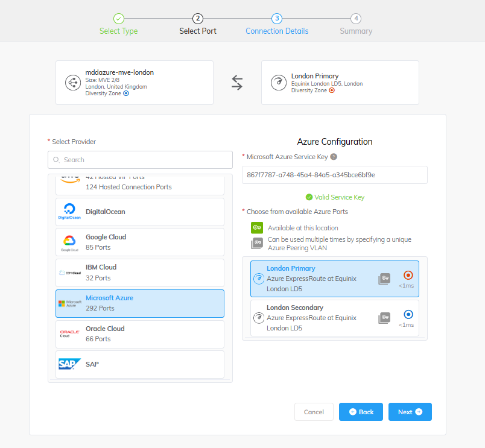This screenshot has height=448, width=485.
Task: Click step 4 circle for Summary
Action: point(356,19)
